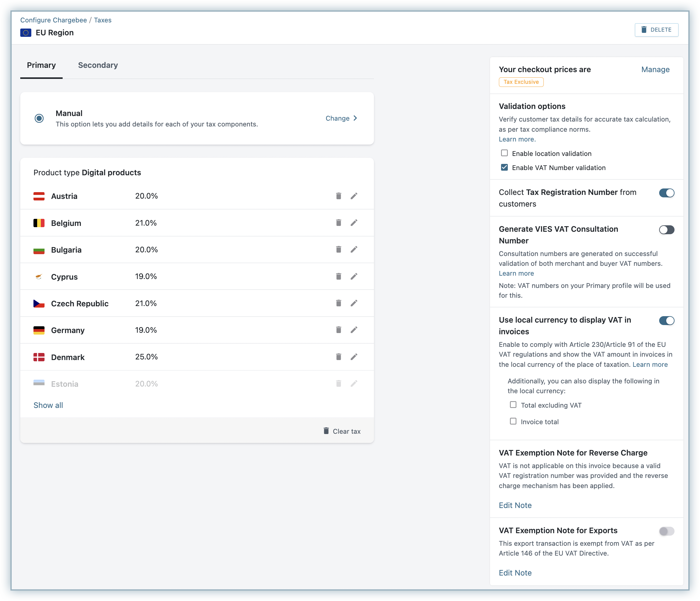Delete the Austria tax rate
Viewport: 700px width, 601px height.
point(339,196)
